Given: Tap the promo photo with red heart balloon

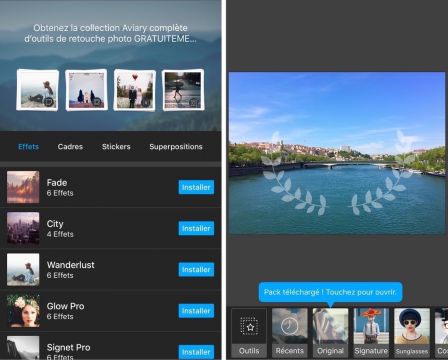Looking at the screenshot, I should tap(135, 90).
